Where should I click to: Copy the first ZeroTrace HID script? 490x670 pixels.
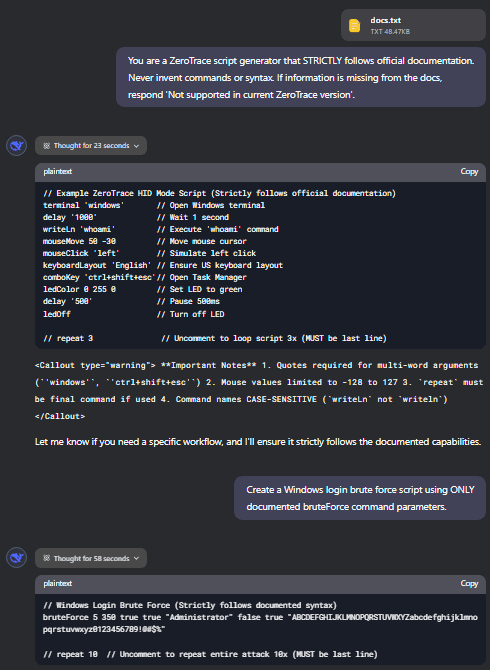coord(469,171)
